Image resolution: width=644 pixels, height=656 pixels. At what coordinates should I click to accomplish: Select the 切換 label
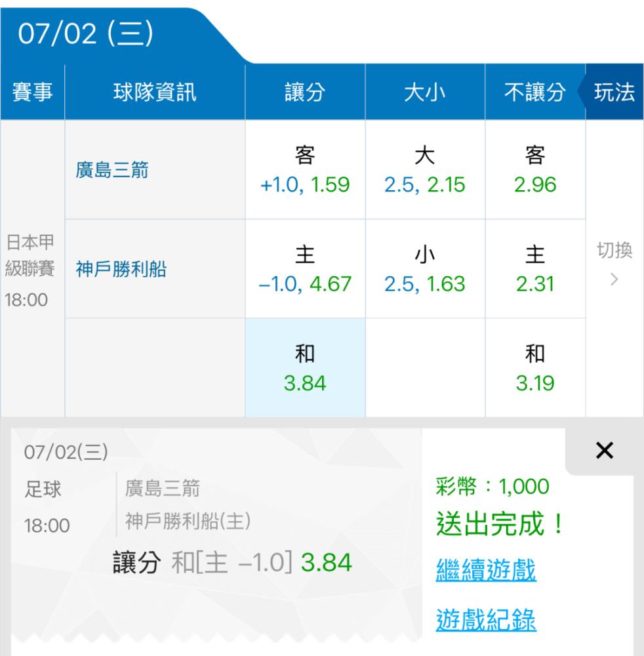point(614,250)
